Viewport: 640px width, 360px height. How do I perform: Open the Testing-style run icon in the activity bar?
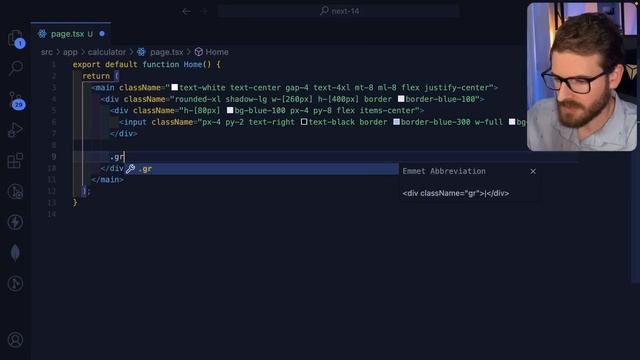pos(16,191)
